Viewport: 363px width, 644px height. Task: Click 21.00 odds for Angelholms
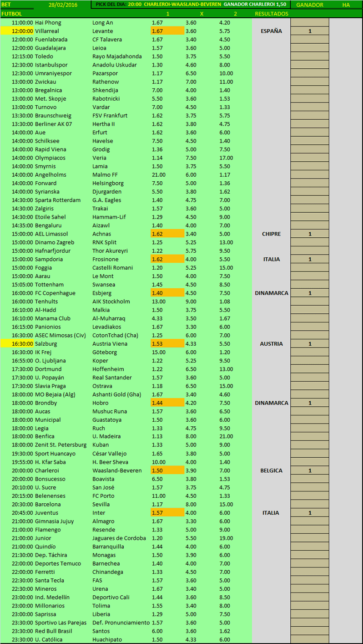point(159,174)
